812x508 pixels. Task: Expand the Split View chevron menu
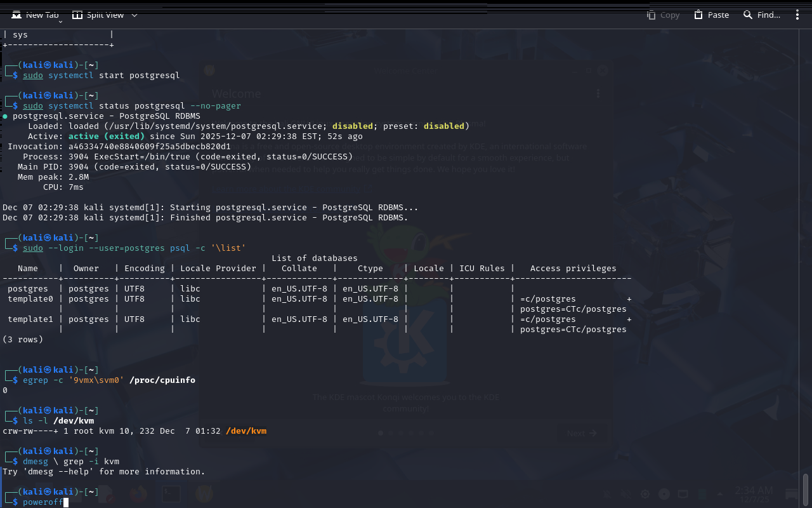tap(134, 15)
